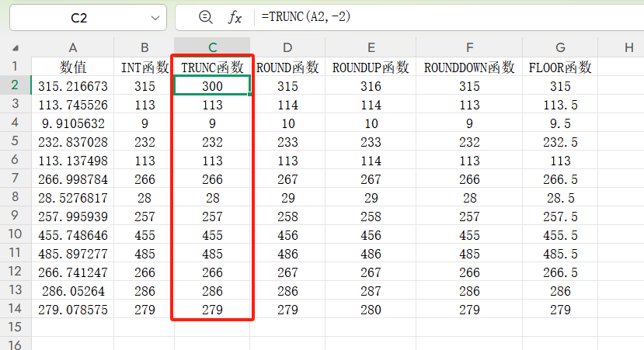Screen dimensions: 644x350
Task: Expand the Name Box dropdown arrow
Action: click(x=155, y=18)
